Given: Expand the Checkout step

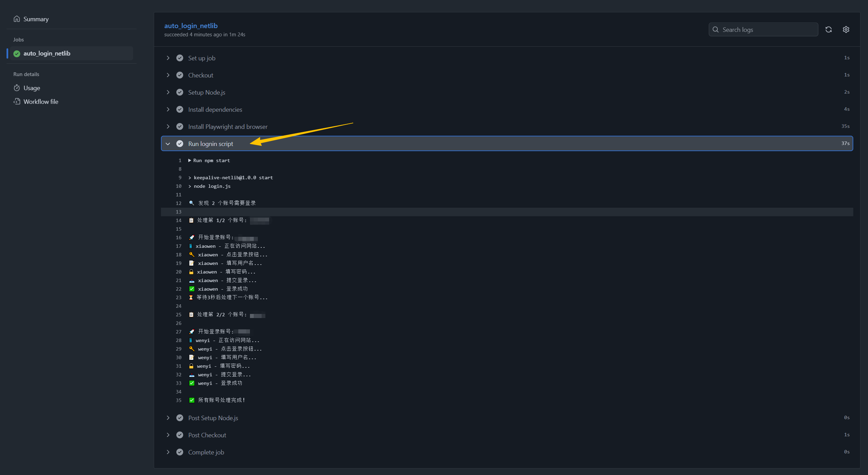Looking at the screenshot, I should [168, 75].
